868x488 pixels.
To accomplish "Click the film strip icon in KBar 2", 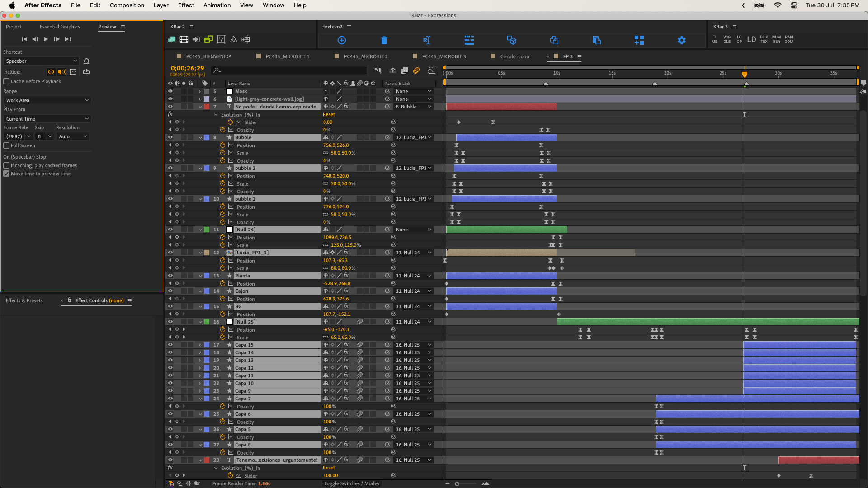I will click(184, 40).
